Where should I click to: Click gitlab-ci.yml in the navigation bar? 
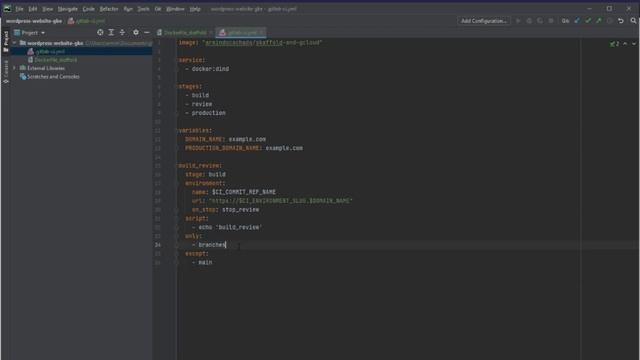click(90, 21)
